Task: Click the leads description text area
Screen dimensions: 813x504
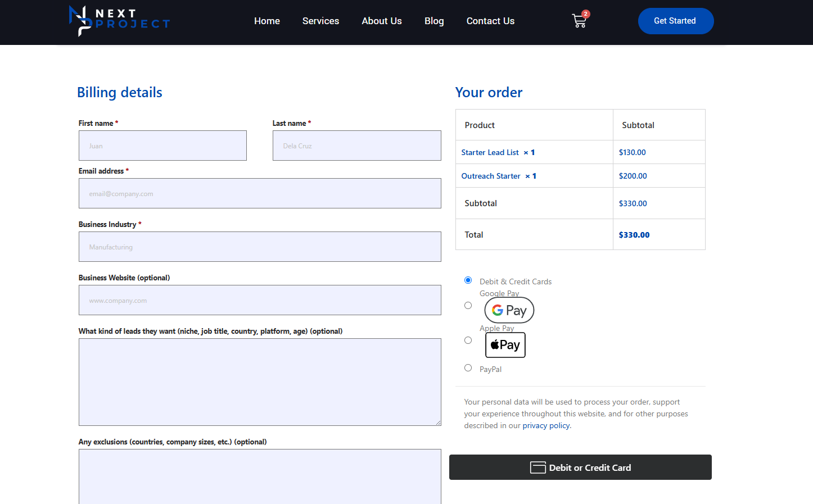Action: 260,382
